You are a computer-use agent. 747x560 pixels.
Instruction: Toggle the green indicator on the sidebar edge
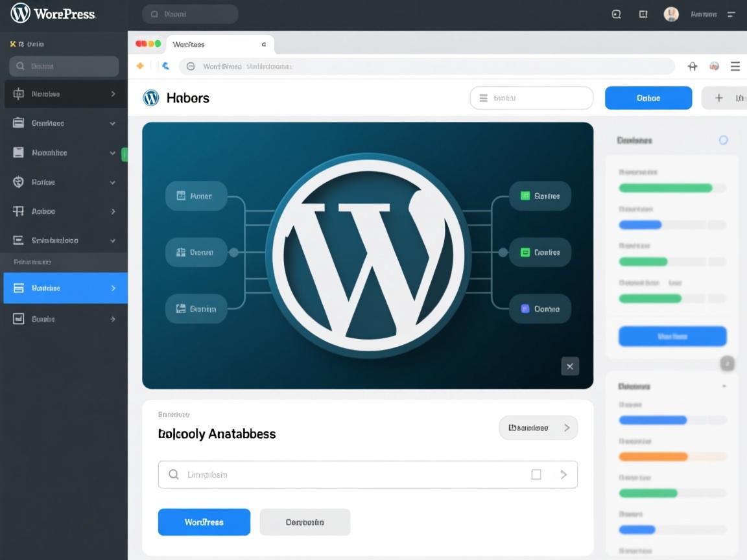pos(124,154)
